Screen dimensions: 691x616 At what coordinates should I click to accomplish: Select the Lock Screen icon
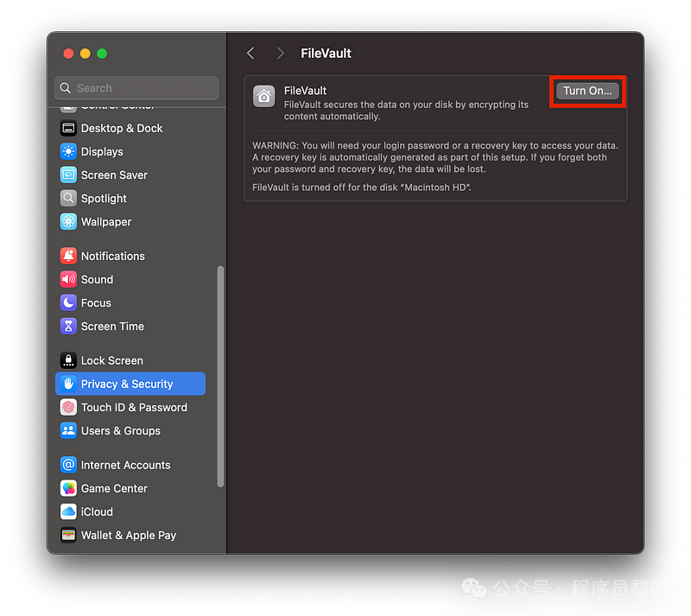coord(68,360)
